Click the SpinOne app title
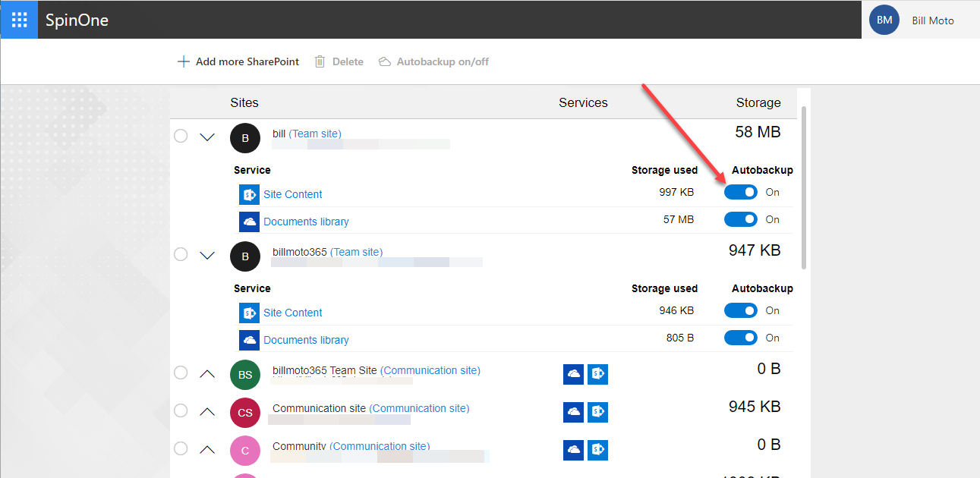The width and height of the screenshot is (980, 478). point(77,20)
